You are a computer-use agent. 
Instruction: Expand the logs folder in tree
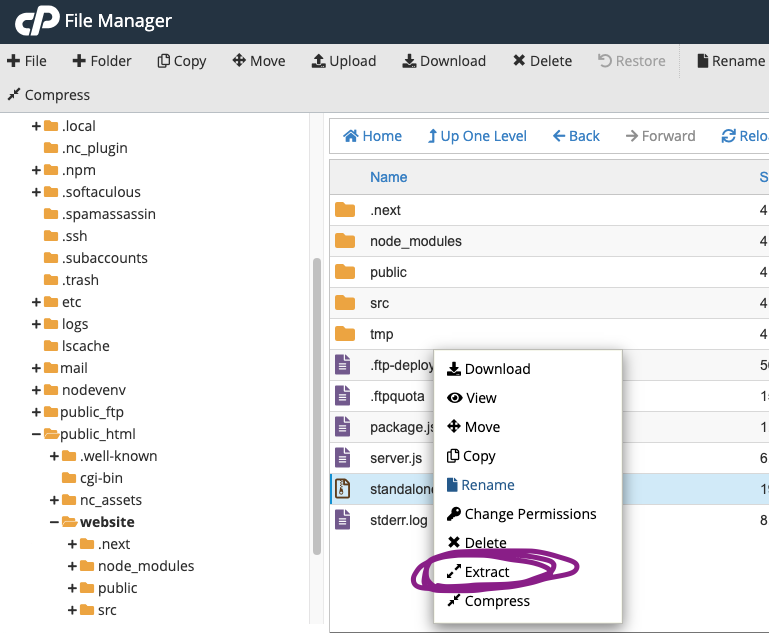tap(36, 324)
